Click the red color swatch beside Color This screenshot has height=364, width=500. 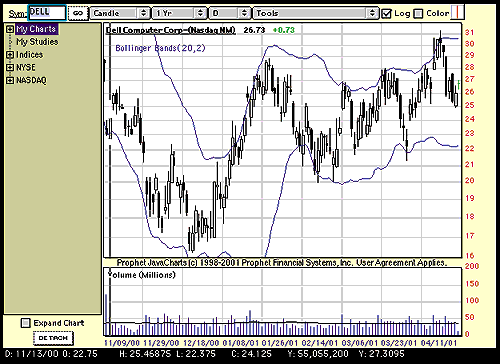click(457, 13)
